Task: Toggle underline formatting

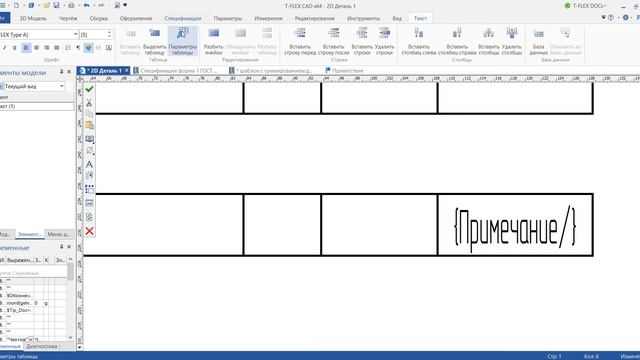Action: point(15,48)
